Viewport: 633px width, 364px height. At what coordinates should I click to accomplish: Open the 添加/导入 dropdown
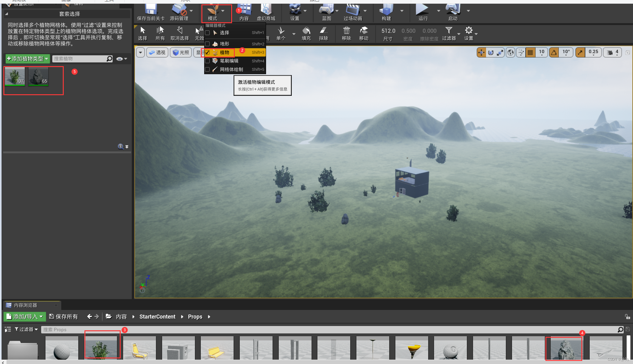pos(24,317)
